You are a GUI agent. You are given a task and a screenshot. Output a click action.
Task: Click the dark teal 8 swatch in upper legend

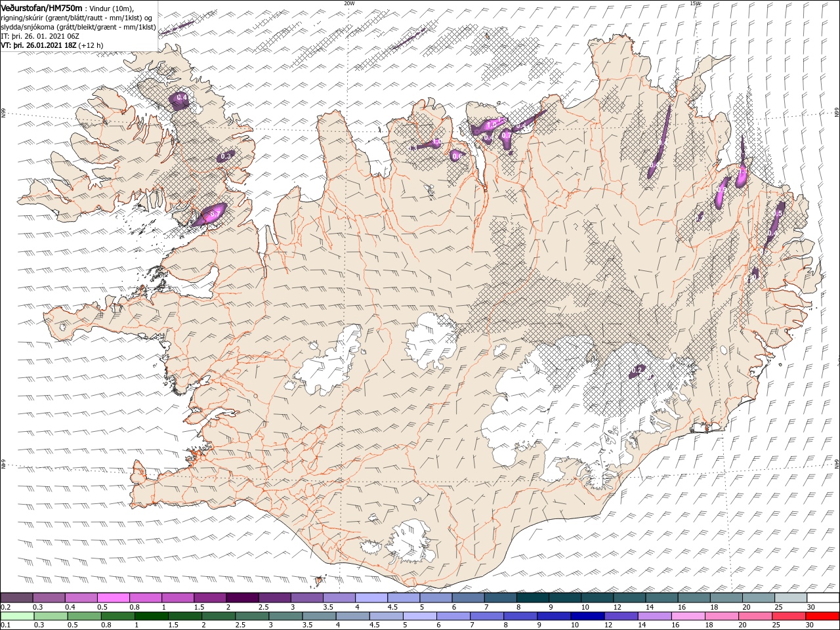(x=532, y=598)
